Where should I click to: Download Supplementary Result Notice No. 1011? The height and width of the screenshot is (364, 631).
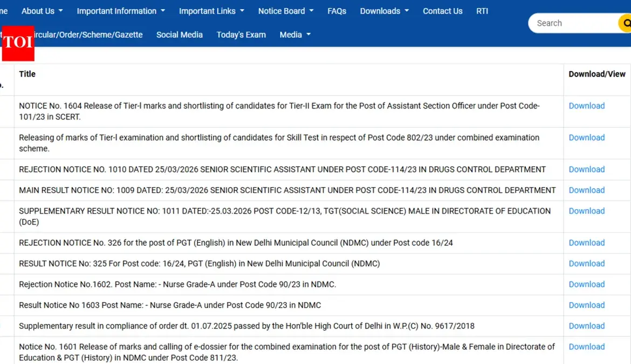coord(586,211)
